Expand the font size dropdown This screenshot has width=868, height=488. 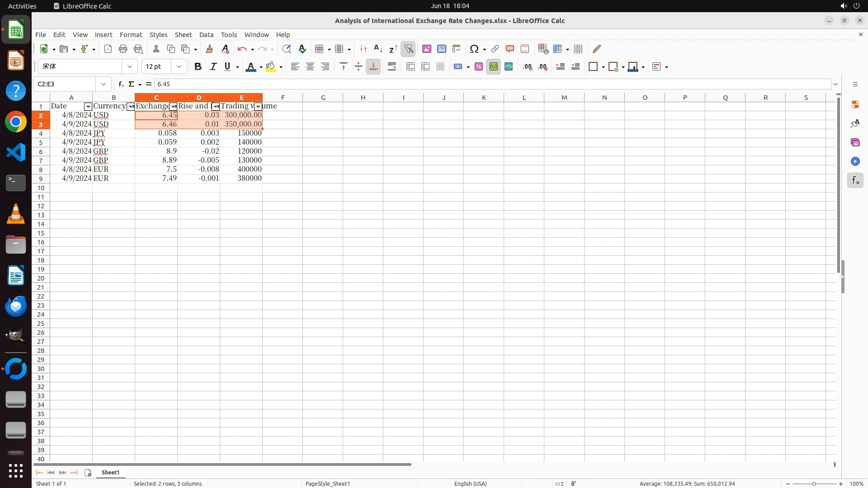click(179, 67)
